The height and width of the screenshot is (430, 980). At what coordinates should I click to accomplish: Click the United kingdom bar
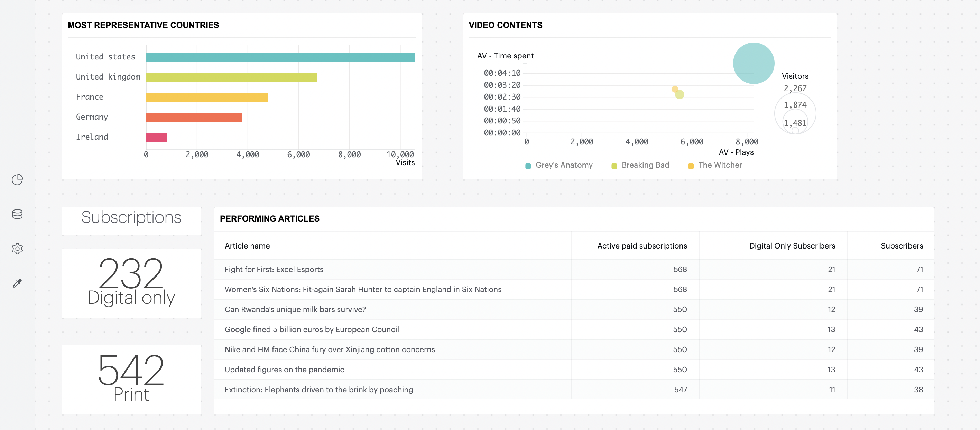coord(231,77)
